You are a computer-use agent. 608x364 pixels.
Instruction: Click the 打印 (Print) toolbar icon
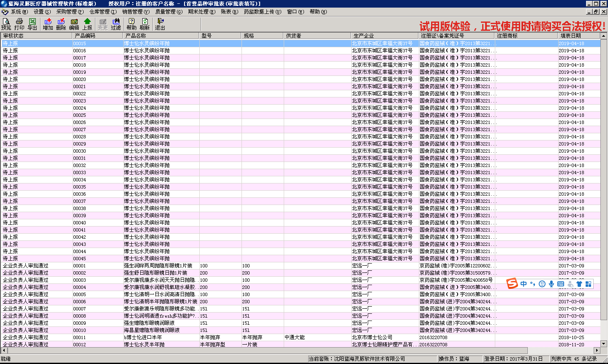click(19, 24)
